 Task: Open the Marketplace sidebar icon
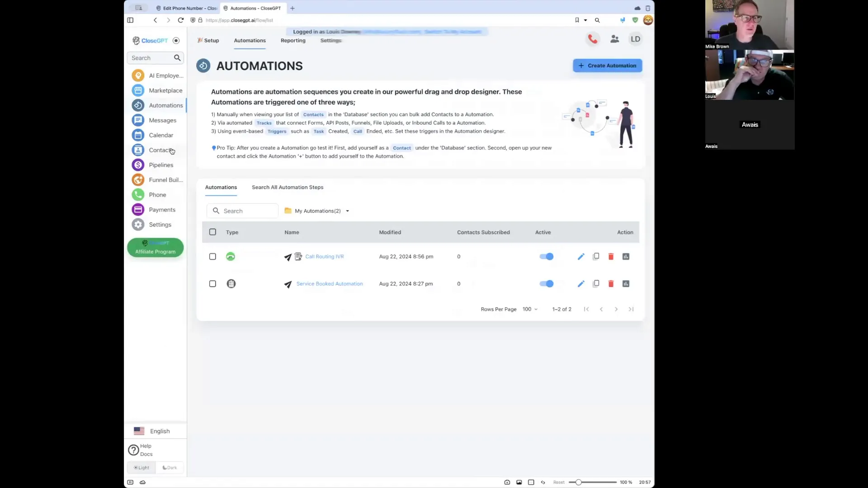138,90
